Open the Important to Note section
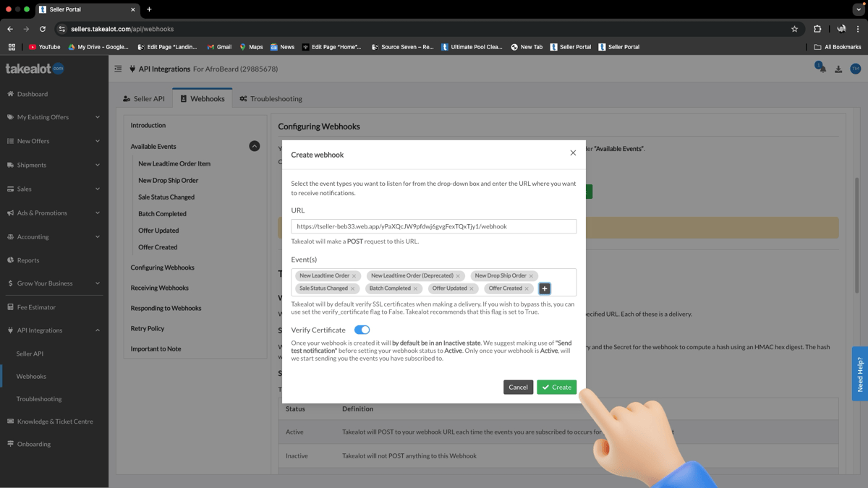 pyautogui.click(x=156, y=348)
